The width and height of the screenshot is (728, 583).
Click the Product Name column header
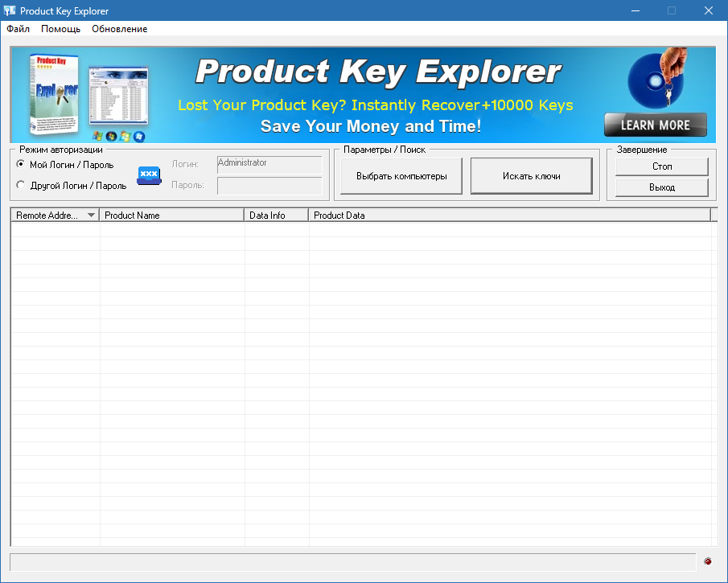click(172, 215)
